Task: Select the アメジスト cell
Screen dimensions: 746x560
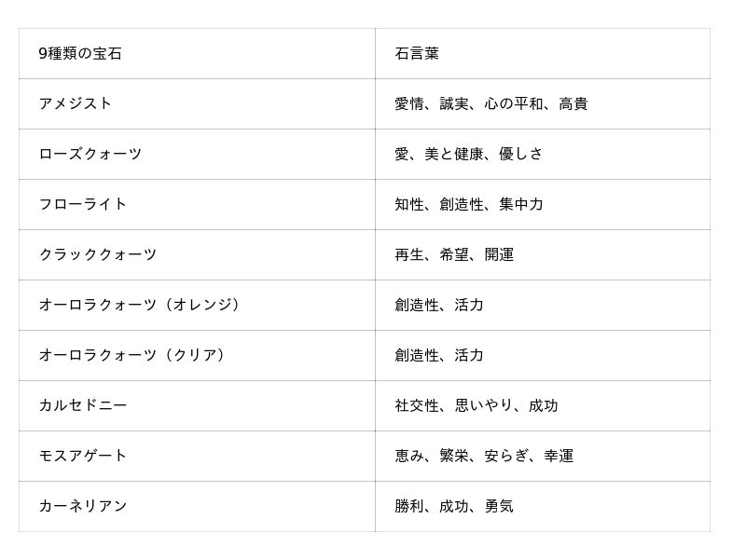Action: point(76,104)
